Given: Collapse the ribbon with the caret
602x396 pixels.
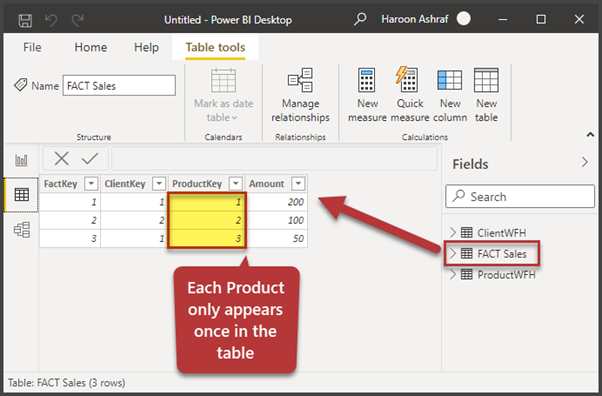Looking at the screenshot, I should point(590,134).
